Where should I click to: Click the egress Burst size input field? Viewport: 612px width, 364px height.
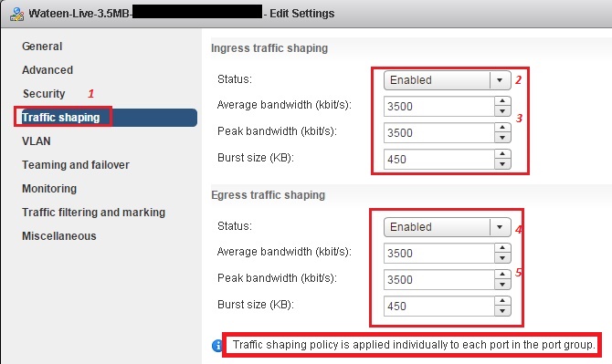tap(439, 307)
